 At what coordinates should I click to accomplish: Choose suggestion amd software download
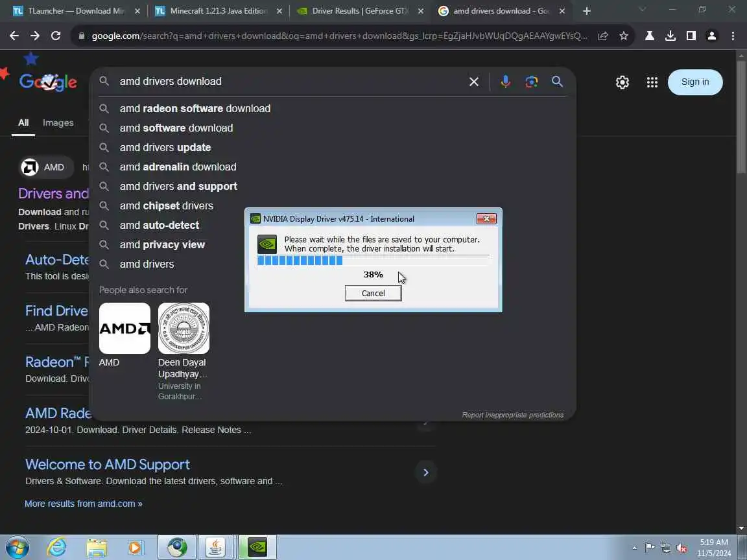(333, 128)
